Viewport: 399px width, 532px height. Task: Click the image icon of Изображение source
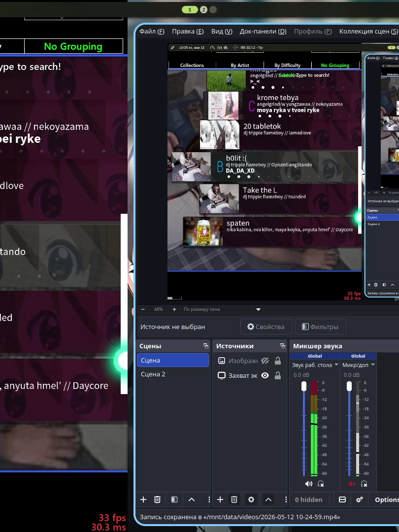[x=222, y=361]
